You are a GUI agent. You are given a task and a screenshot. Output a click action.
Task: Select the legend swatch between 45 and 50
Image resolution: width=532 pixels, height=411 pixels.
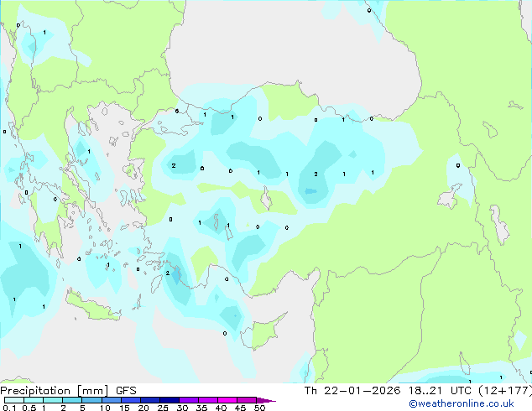[x=247, y=400]
